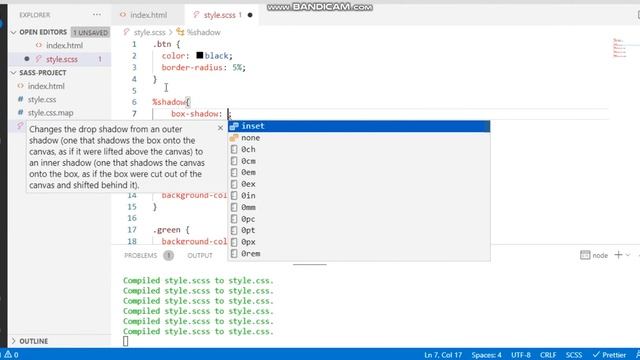The height and width of the screenshot is (360, 640).
Task: Pick the 0em unit suggestion
Action: coord(359,172)
